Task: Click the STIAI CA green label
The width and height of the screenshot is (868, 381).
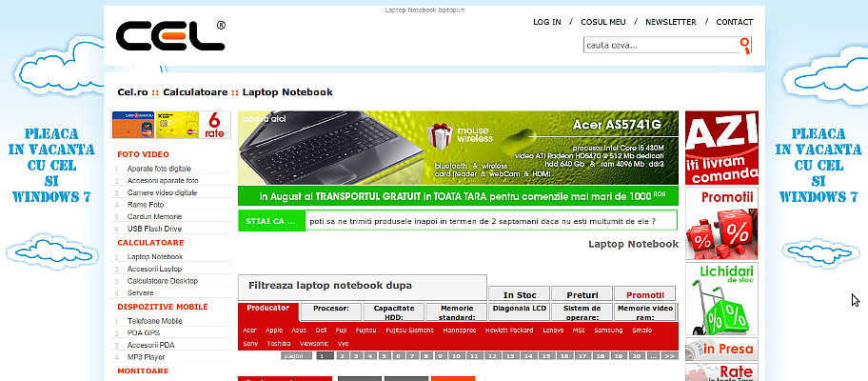Action: coord(272,221)
